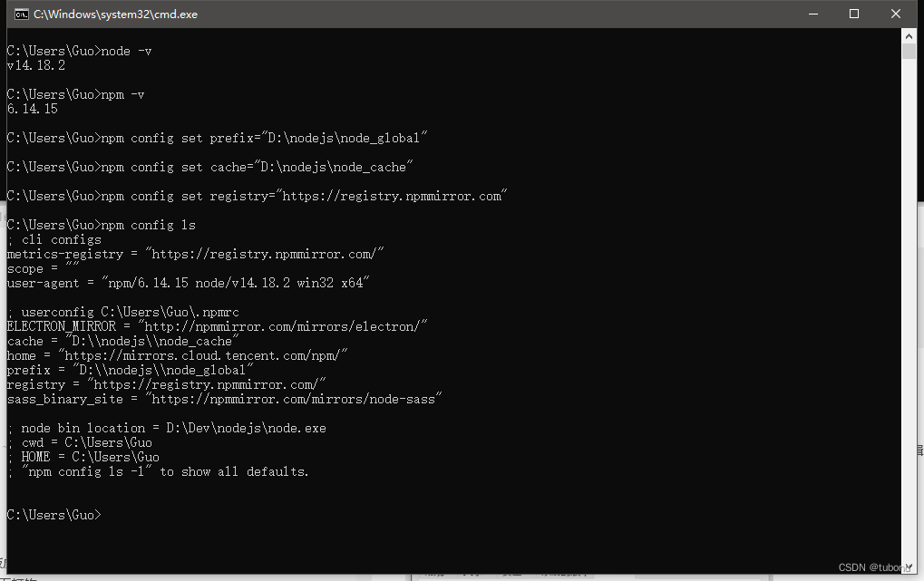
Task: Click the registry URL in set registry command
Action: pos(392,196)
